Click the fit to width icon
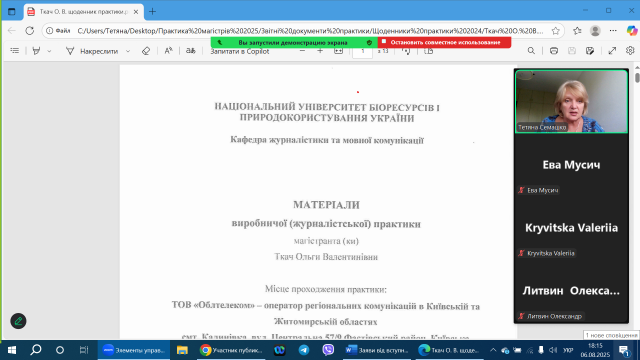This screenshot has height=360, width=640. (338, 51)
